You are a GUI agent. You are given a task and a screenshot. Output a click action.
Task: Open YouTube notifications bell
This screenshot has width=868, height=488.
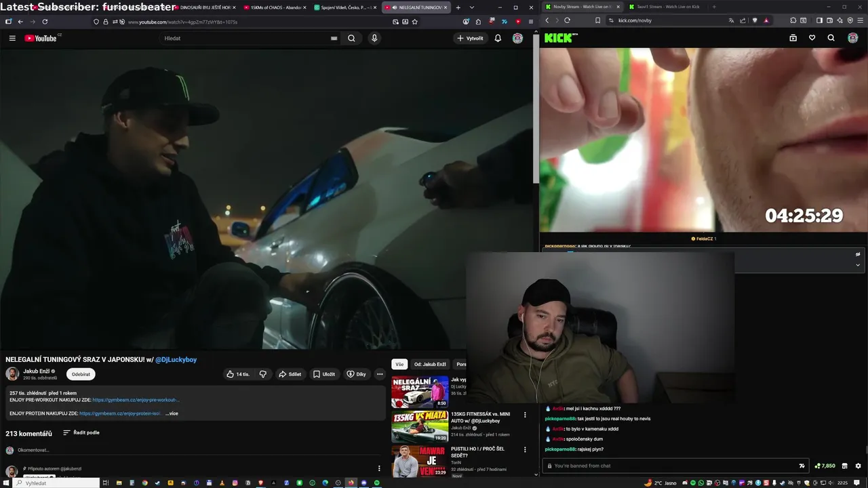(x=498, y=38)
